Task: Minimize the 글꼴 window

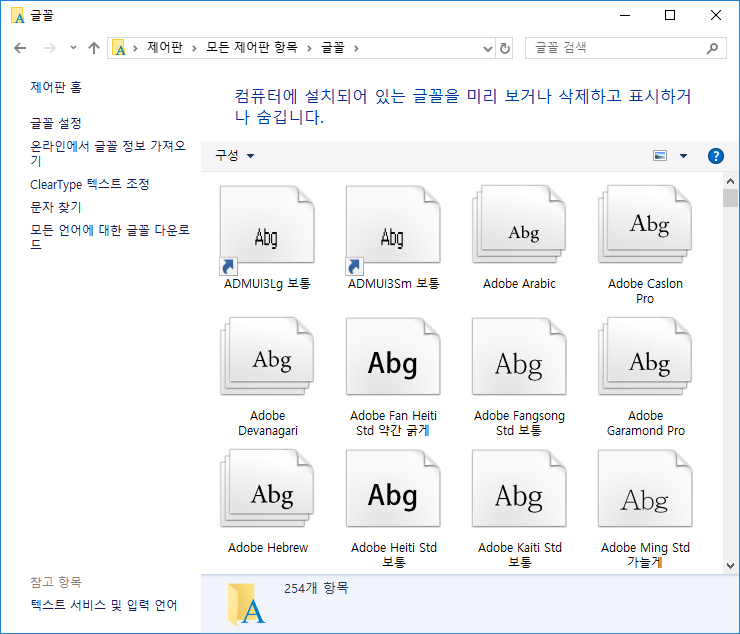Action: [625, 16]
